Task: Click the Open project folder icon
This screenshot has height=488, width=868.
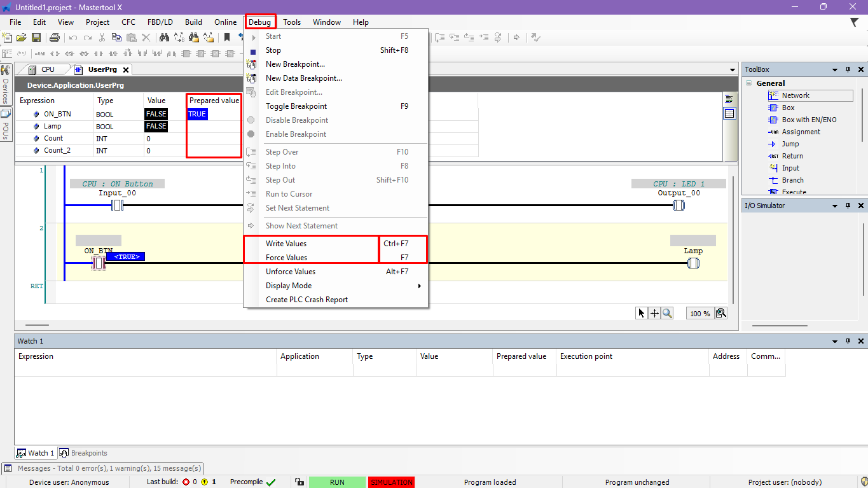Action: pyautogui.click(x=22, y=38)
